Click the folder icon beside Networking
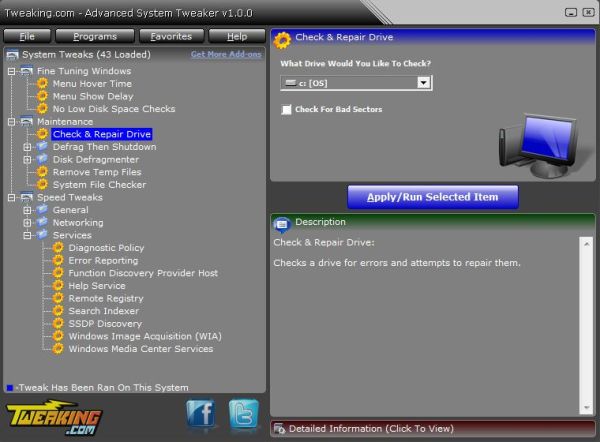This screenshot has width=600, height=442. coord(42,222)
